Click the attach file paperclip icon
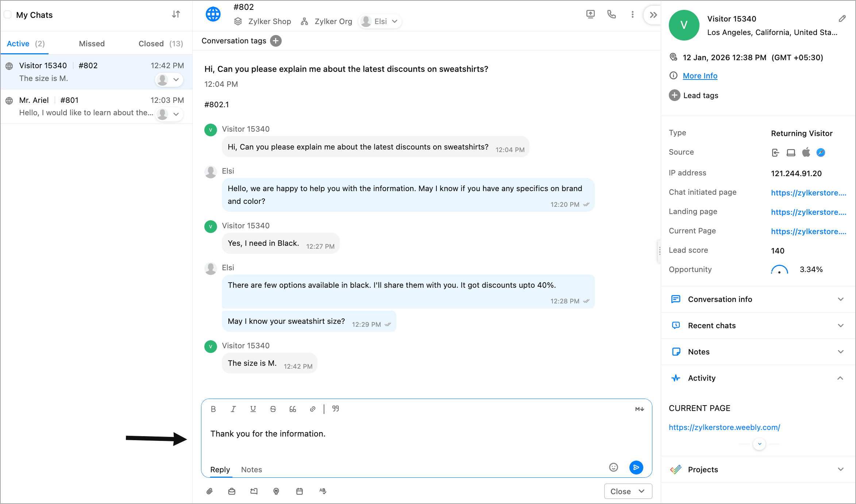The image size is (856, 504). [209, 491]
